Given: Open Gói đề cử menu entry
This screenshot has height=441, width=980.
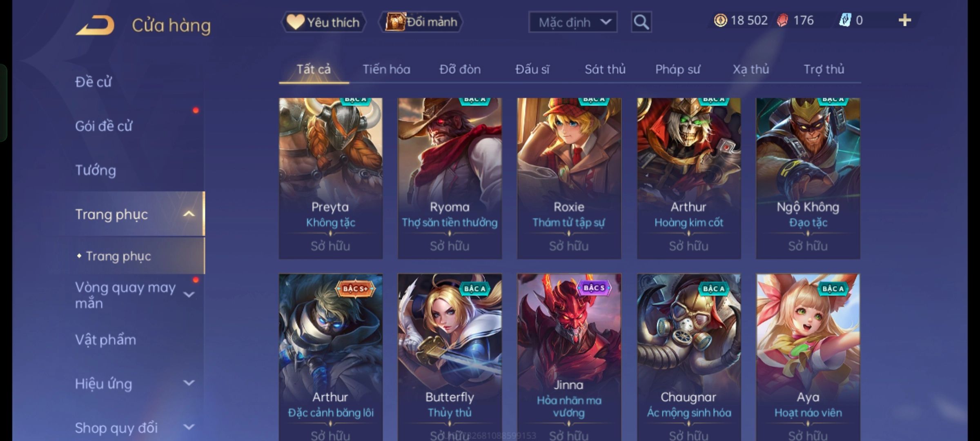Looking at the screenshot, I should [x=104, y=126].
